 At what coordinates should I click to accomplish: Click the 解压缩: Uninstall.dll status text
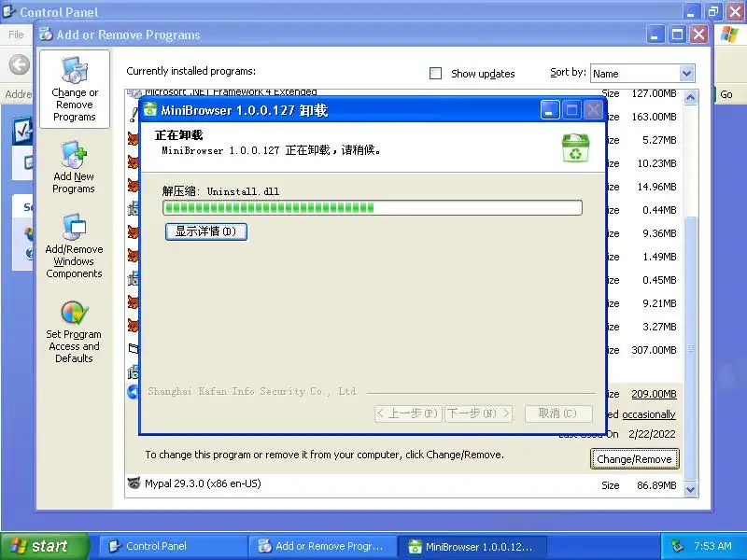click(220, 191)
